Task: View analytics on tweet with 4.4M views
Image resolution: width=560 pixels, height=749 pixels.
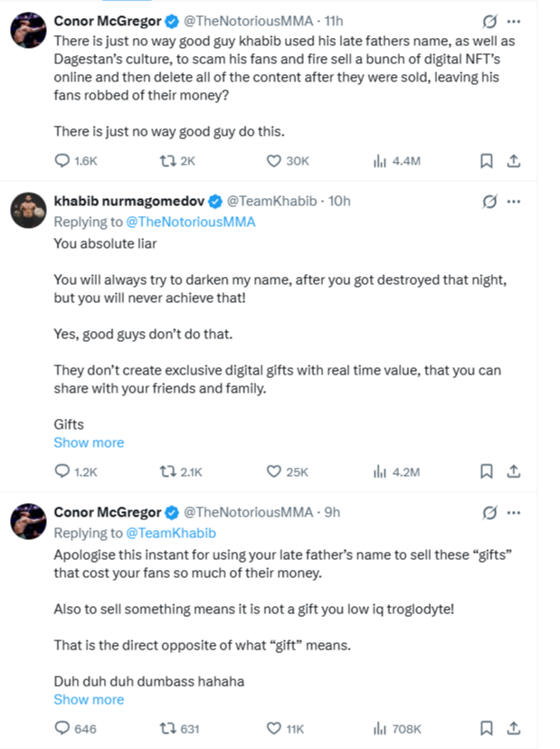Action: tap(381, 160)
